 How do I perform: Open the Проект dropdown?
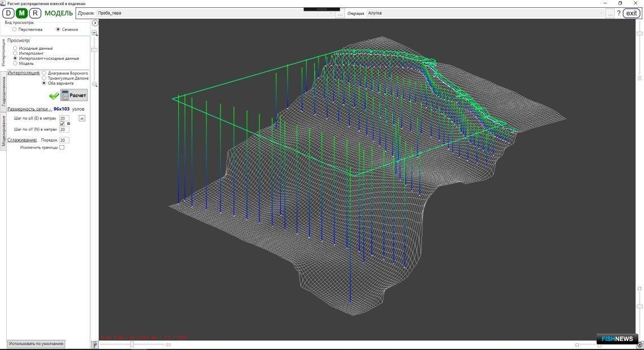pos(215,13)
